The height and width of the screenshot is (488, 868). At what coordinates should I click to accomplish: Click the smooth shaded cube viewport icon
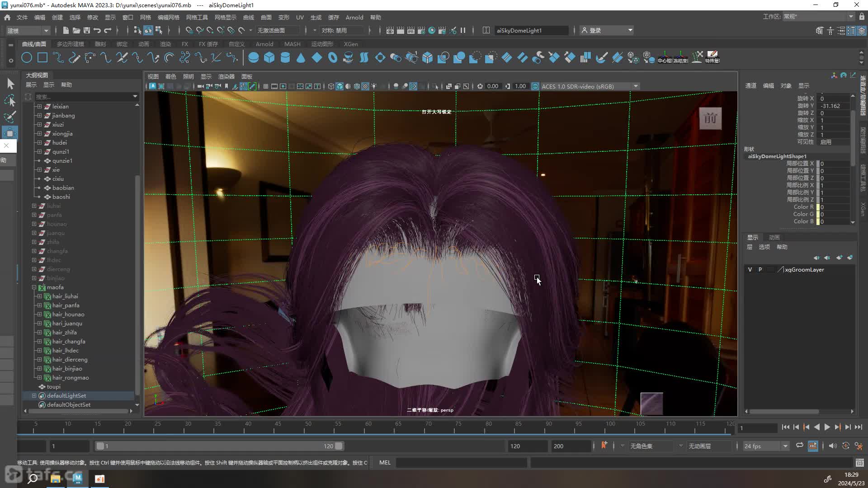340,86
